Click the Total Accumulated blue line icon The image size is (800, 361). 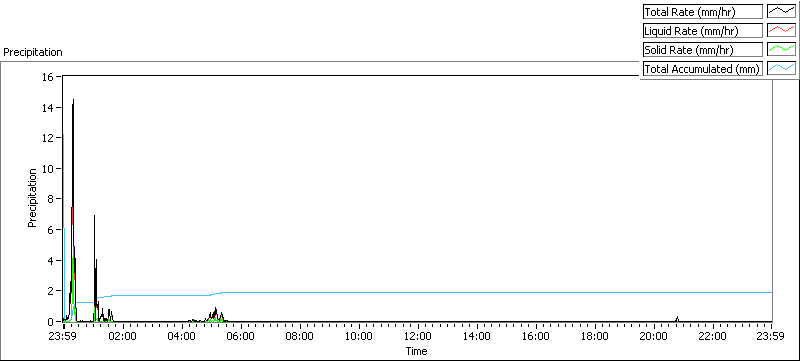[x=781, y=68]
